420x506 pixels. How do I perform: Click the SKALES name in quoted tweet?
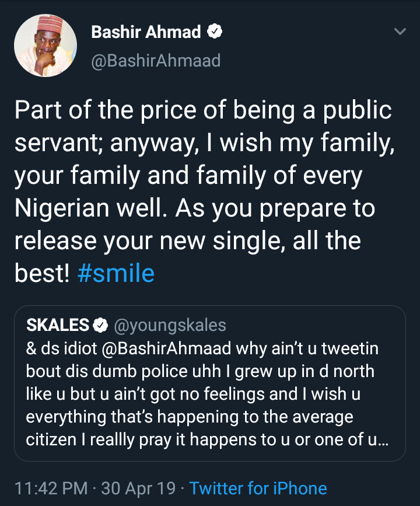click(58, 325)
